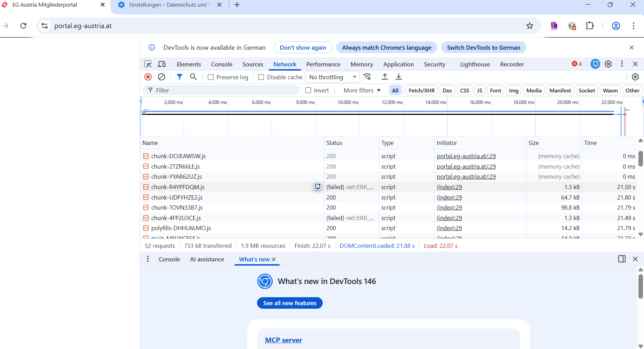Import HAR upload icon
644x349 pixels.
(x=385, y=77)
